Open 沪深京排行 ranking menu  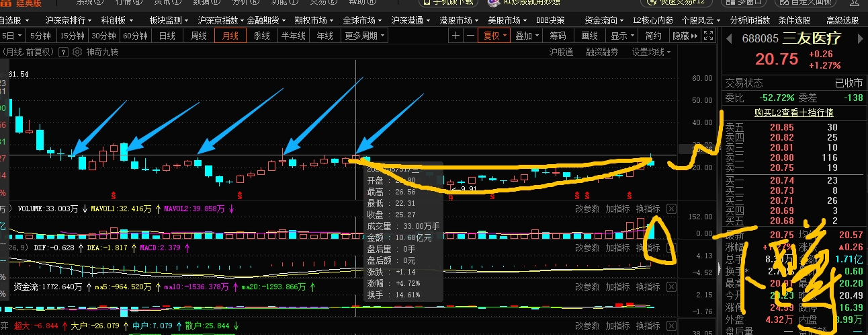68,21
